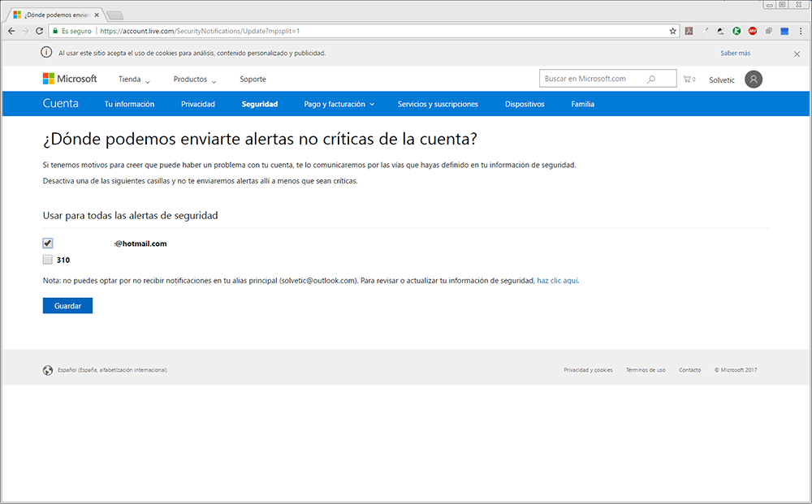Bookmark this page with the star icon
The image size is (812, 504).
pyautogui.click(x=672, y=31)
